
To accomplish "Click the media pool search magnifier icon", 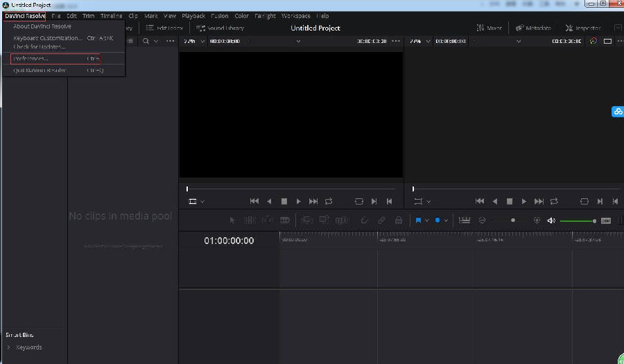I will [x=146, y=41].
